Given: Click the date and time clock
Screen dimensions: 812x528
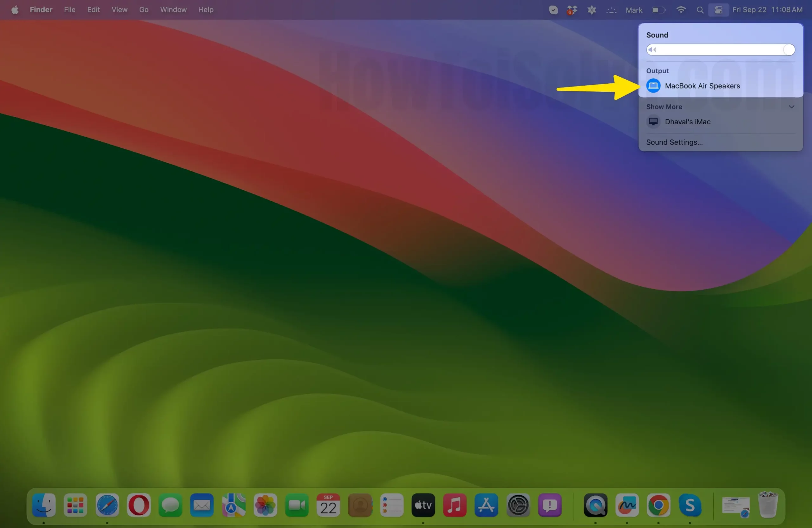Looking at the screenshot, I should (767, 10).
